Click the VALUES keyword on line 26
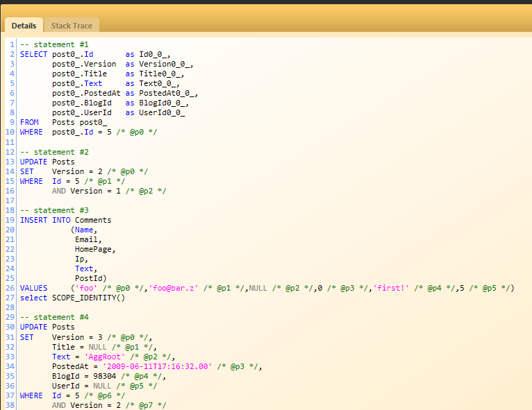Viewport: 532px width, 410px height. pos(33,289)
